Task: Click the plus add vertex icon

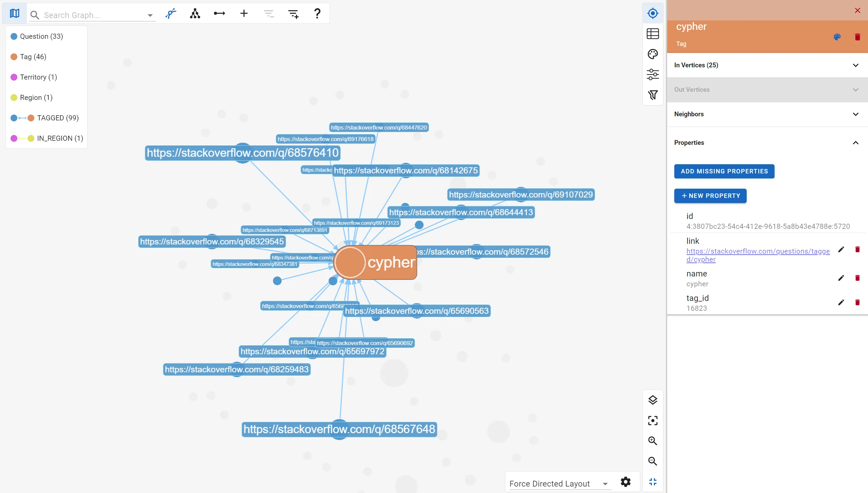Action: pos(244,14)
